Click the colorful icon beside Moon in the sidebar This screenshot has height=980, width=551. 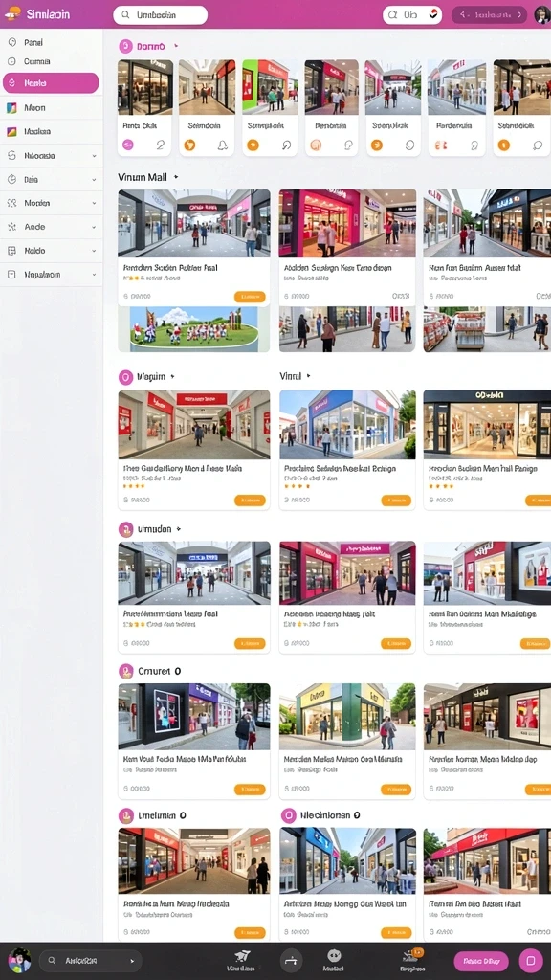pyautogui.click(x=11, y=108)
